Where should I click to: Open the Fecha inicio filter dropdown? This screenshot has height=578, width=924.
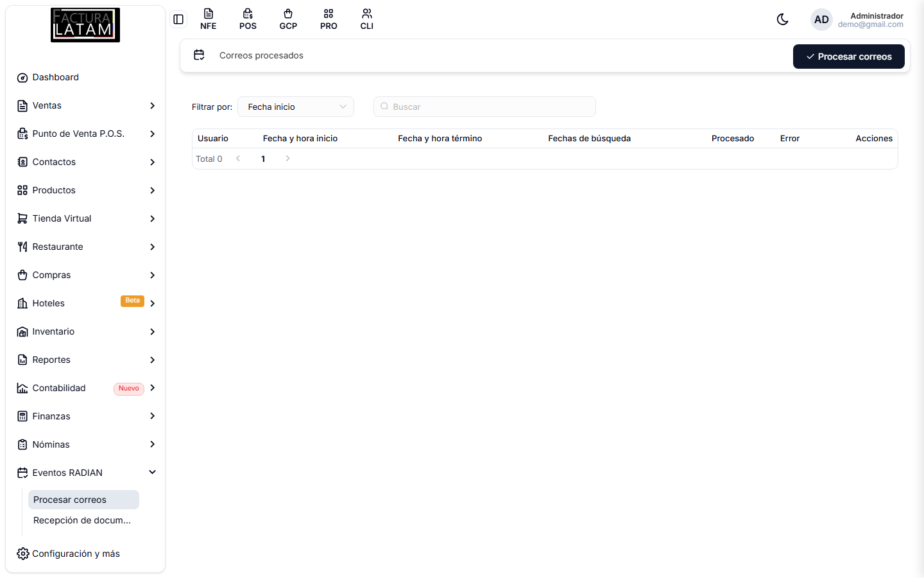[x=296, y=107]
